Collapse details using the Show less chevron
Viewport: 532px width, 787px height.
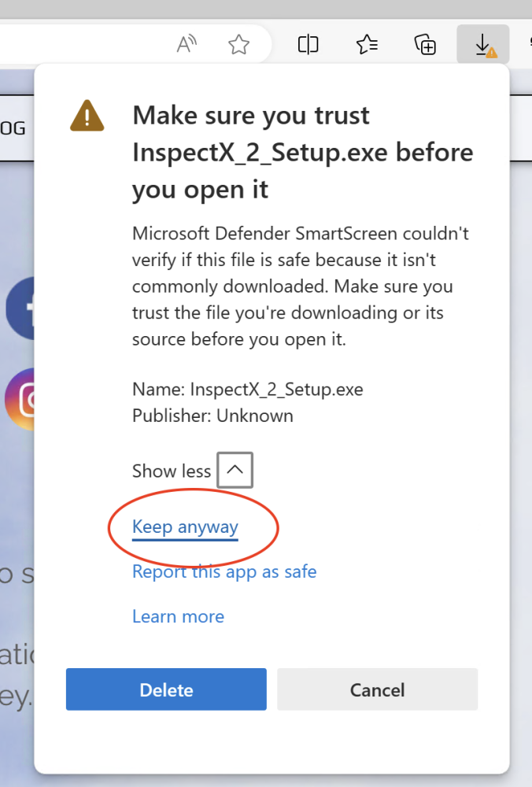point(235,470)
